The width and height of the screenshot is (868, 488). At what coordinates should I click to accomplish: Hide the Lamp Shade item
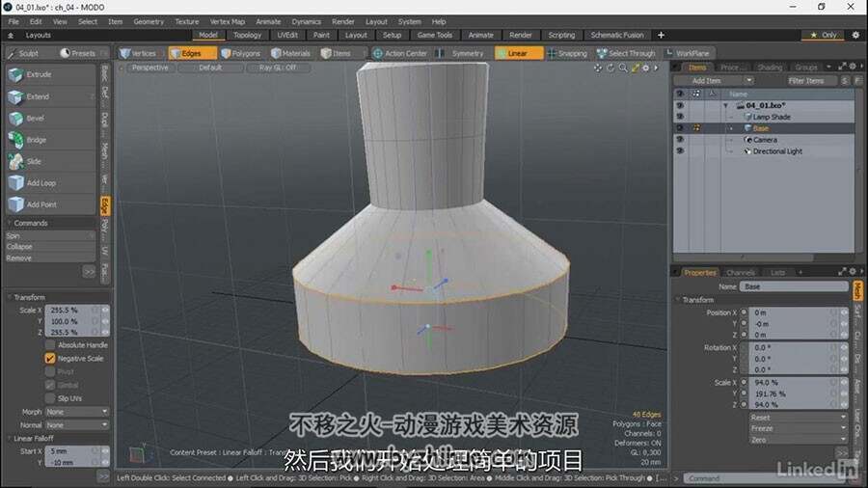680,117
